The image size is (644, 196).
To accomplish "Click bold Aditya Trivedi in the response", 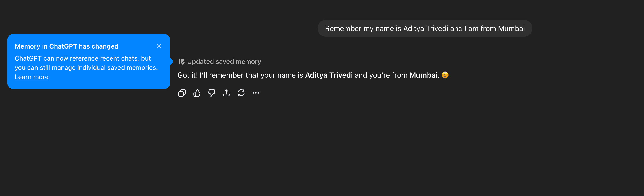I will 329,75.
